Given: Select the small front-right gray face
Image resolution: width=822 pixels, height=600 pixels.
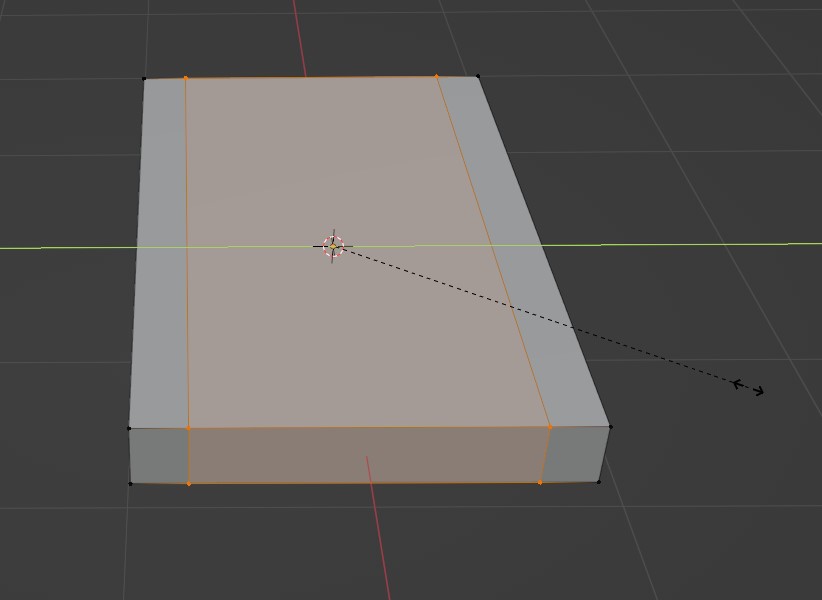Looking at the screenshot, I should point(575,455).
